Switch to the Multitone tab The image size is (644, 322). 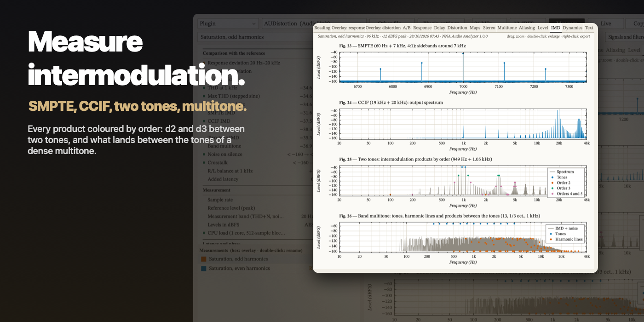[x=507, y=28]
